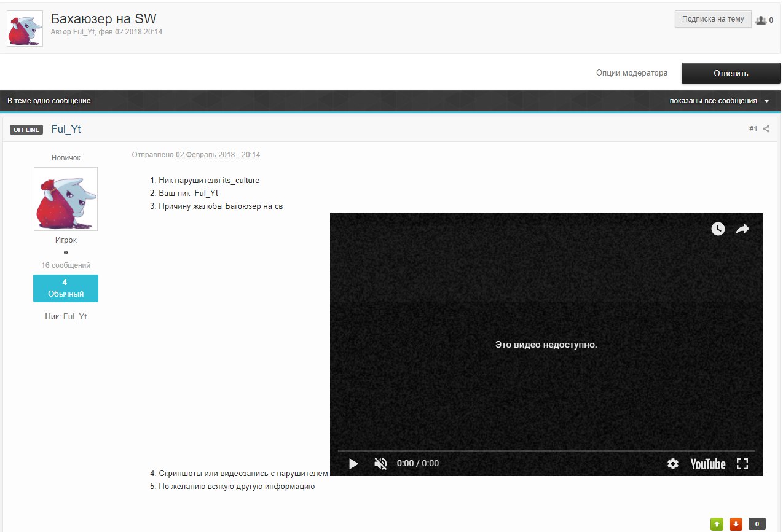Click the small avatar beside topic title

pyautogui.click(x=25, y=29)
